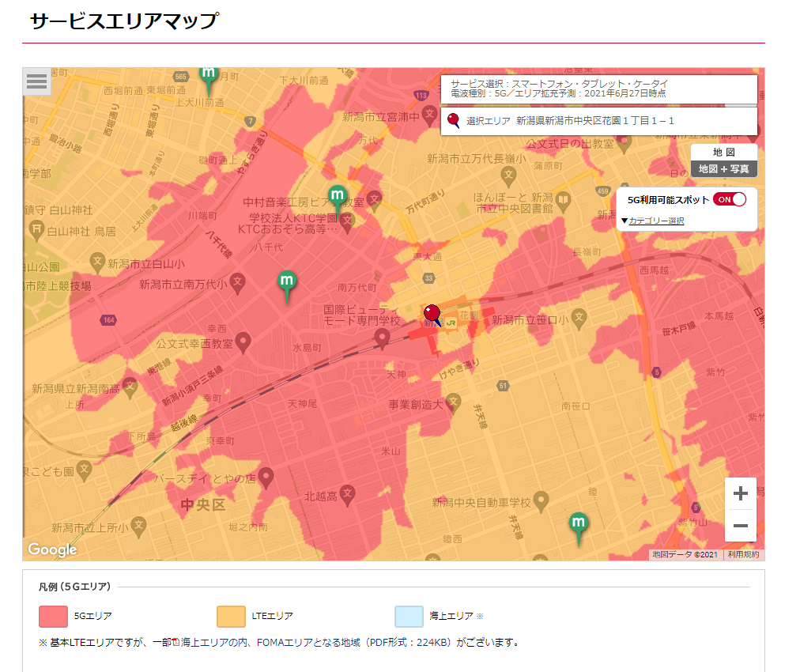Click the 公文式日の出教室 map pin

click(624, 144)
